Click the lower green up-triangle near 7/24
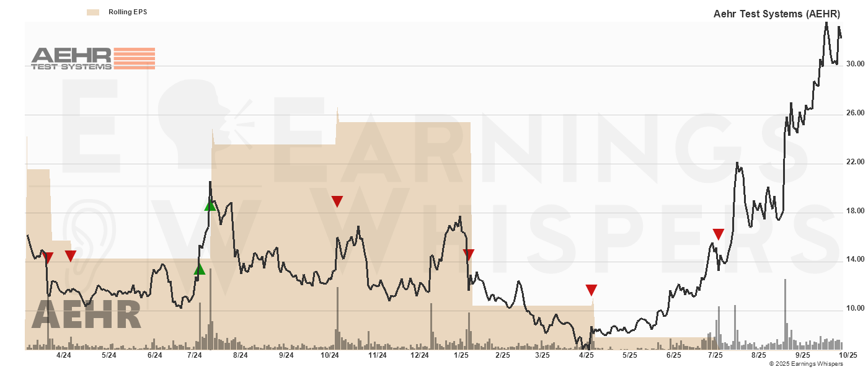Screen dimensions: 868x372 point(199,268)
